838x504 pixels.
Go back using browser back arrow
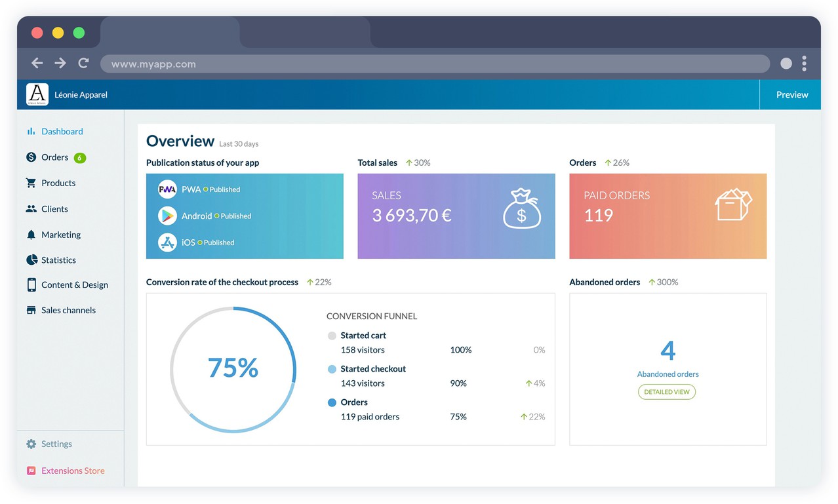[37, 63]
